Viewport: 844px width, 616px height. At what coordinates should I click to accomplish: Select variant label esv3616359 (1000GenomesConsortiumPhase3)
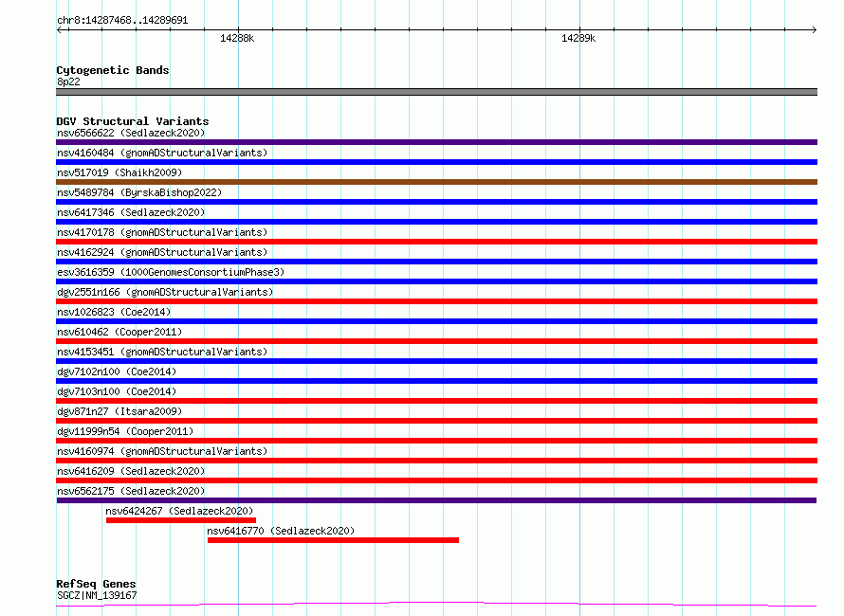(171, 272)
